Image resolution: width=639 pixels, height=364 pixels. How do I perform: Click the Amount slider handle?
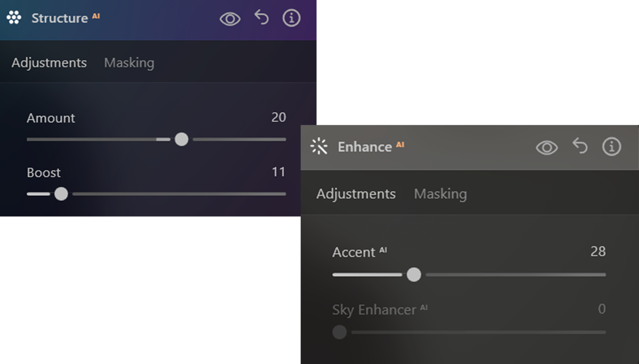click(182, 139)
